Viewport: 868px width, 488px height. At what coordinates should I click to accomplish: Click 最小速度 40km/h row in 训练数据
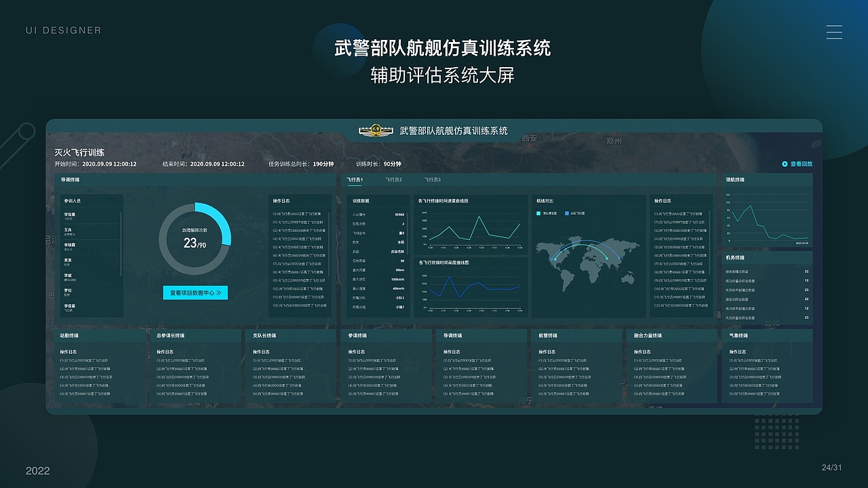coord(378,288)
